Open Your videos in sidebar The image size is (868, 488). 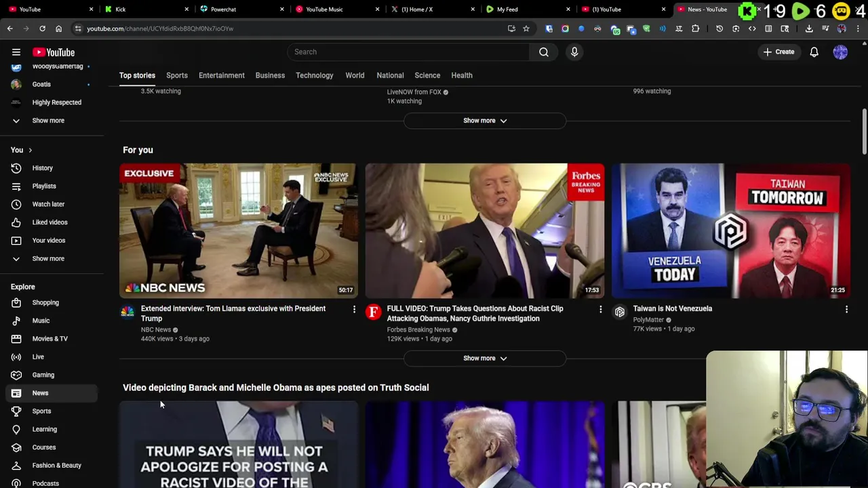click(52, 240)
